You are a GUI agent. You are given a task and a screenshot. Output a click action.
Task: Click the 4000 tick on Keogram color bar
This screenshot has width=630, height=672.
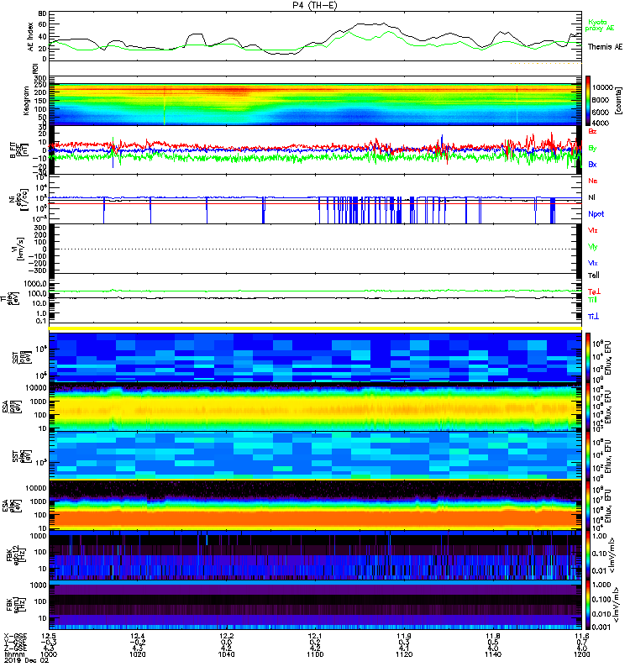coord(601,123)
